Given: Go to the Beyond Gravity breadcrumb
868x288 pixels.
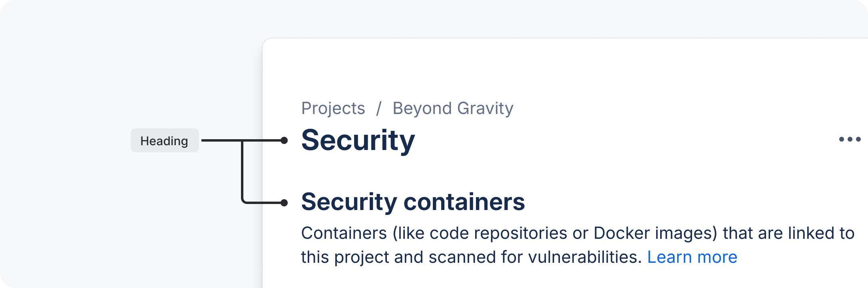Looking at the screenshot, I should [453, 108].
